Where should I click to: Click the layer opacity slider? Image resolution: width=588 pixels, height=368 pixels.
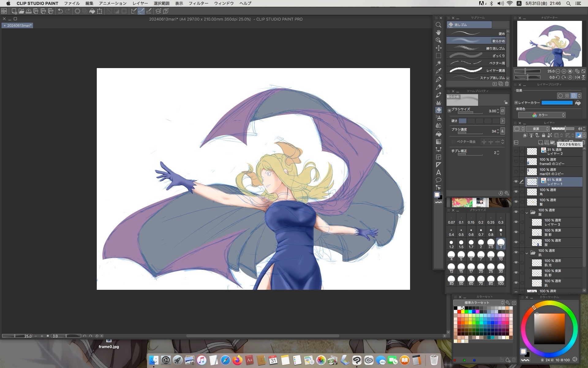[x=562, y=129]
